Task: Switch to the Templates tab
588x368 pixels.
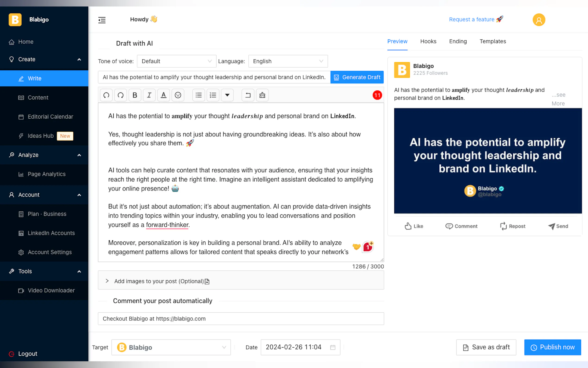Action: pos(492,41)
